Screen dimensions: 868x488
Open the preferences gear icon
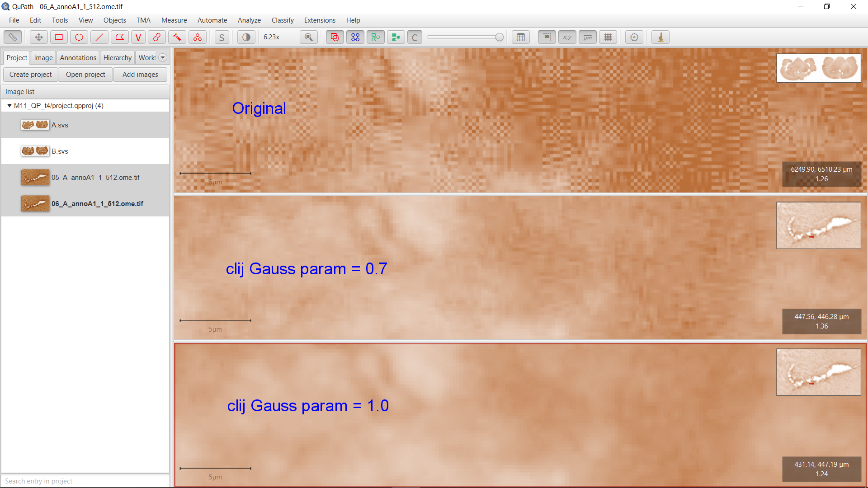634,37
